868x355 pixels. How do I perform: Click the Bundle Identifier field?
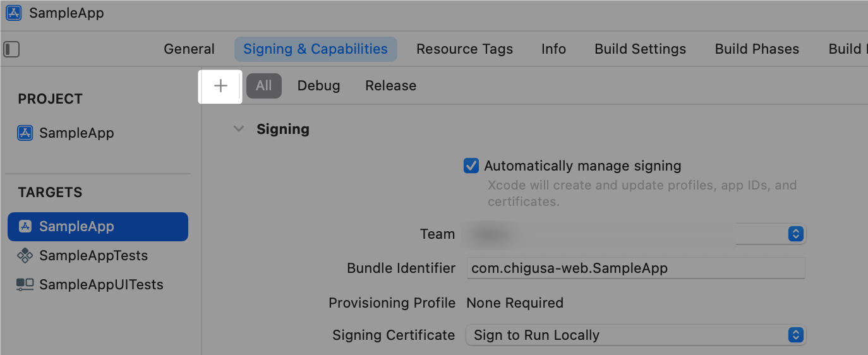[x=636, y=268]
